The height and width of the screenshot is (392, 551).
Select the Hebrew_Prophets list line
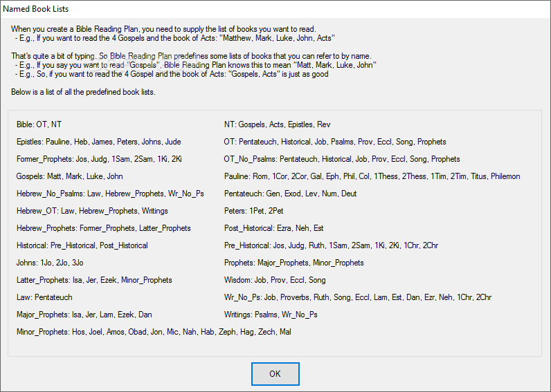(104, 228)
